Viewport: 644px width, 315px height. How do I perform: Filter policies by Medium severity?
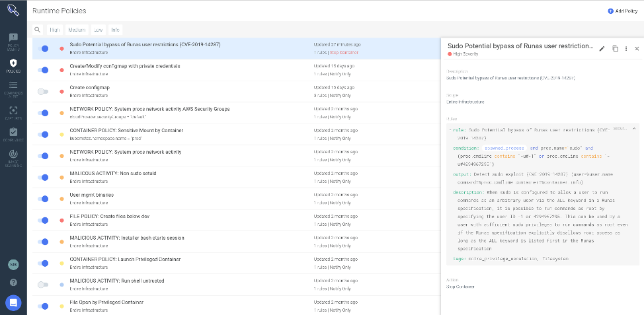[x=77, y=30]
